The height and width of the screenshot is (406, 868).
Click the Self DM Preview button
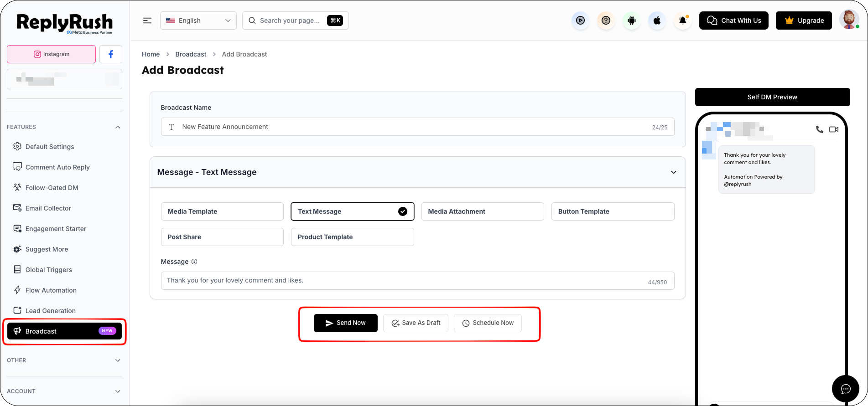[x=772, y=97]
